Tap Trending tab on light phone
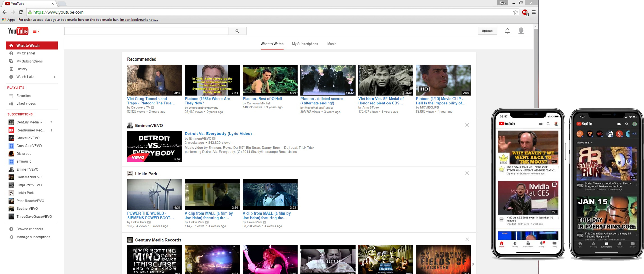This screenshot has height=274, width=644. pyautogui.click(x=515, y=244)
